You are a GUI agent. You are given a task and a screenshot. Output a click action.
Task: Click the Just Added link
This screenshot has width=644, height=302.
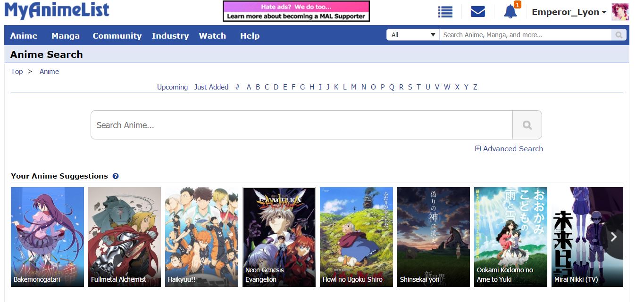pos(211,87)
